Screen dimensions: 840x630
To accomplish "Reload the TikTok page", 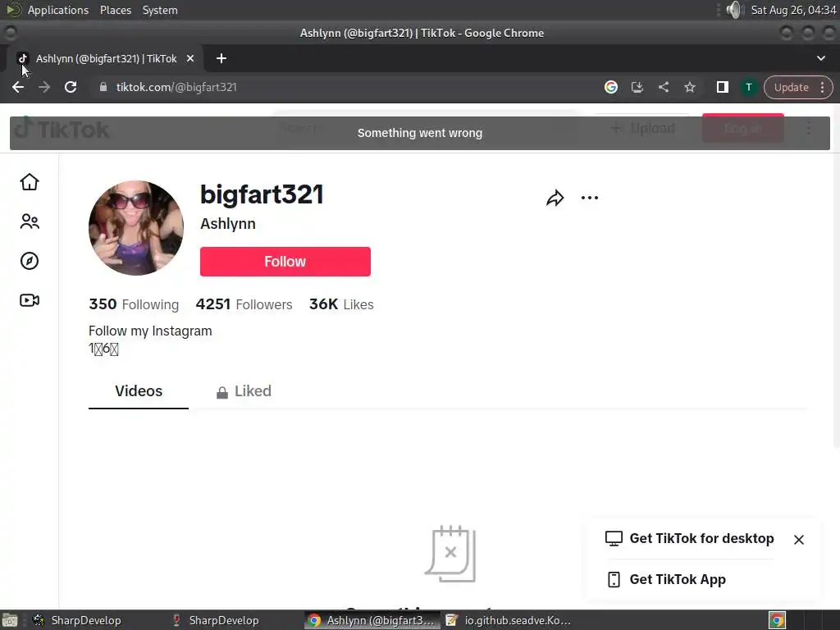I will (71, 87).
